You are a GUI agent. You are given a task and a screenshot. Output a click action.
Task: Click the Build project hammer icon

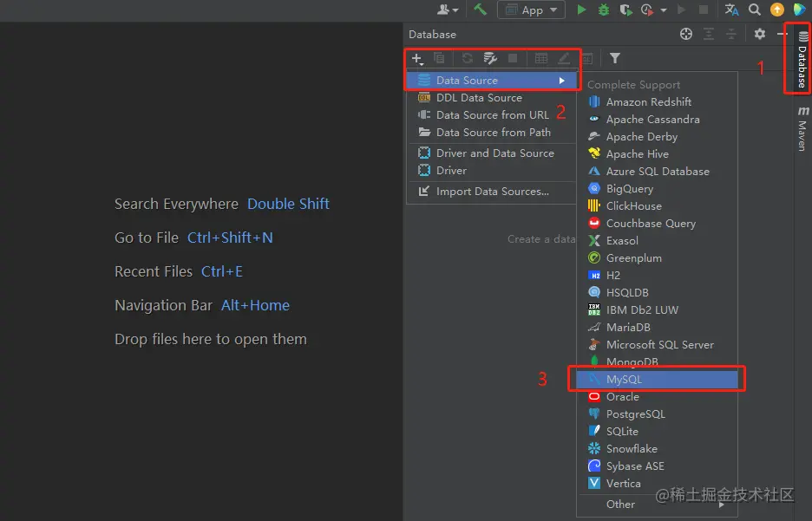(480, 10)
